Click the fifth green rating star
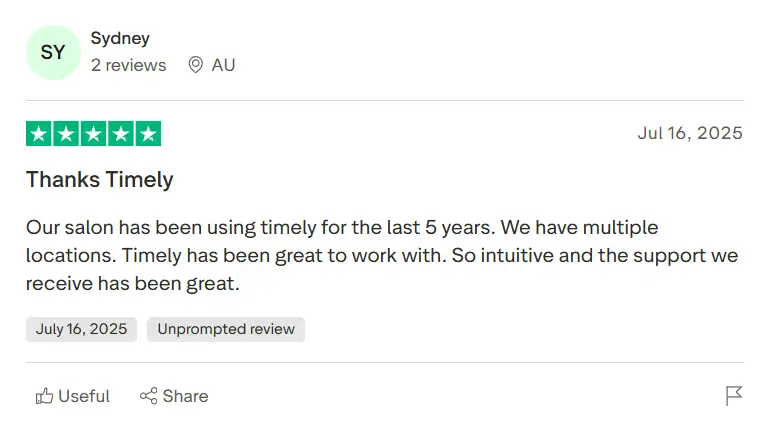Image resolution: width=769 pixels, height=424 pixels. click(x=148, y=134)
